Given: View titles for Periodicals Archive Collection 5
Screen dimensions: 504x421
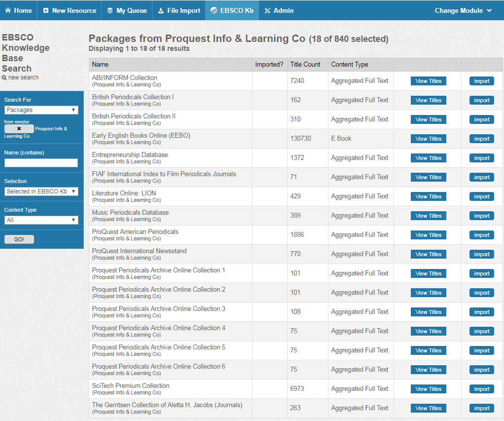Looking at the screenshot, I should (x=428, y=350).
